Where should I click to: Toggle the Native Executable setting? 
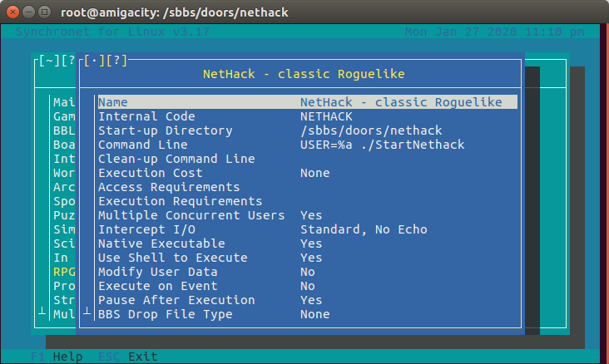point(308,243)
